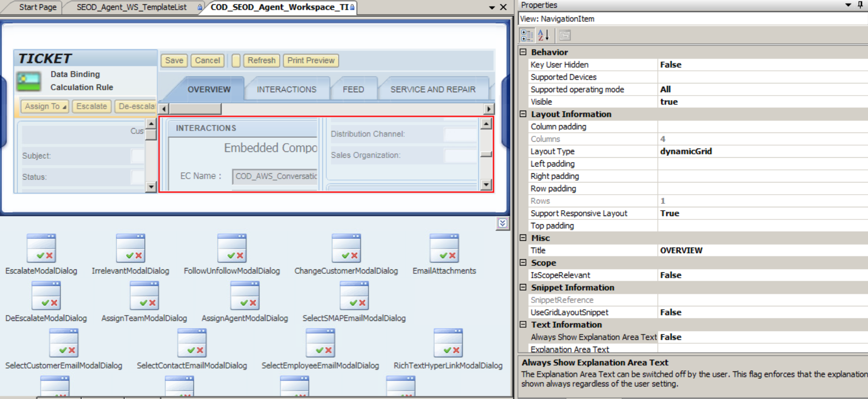Click the Refresh button

[261, 60]
